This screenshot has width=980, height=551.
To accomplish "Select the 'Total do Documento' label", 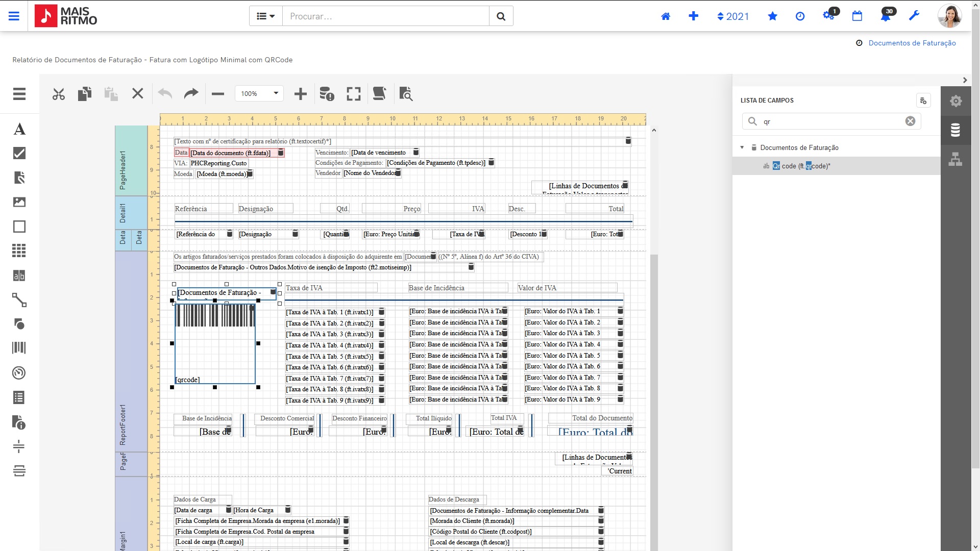I will point(590,418).
